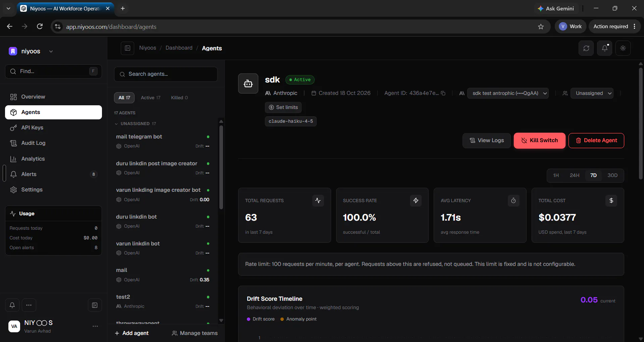
Task: Open the Unassigned team dropdown
Action: [592, 93]
